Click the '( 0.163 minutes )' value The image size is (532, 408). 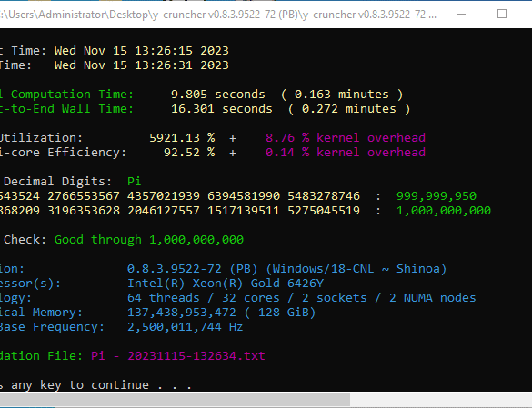[x=342, y=94]
